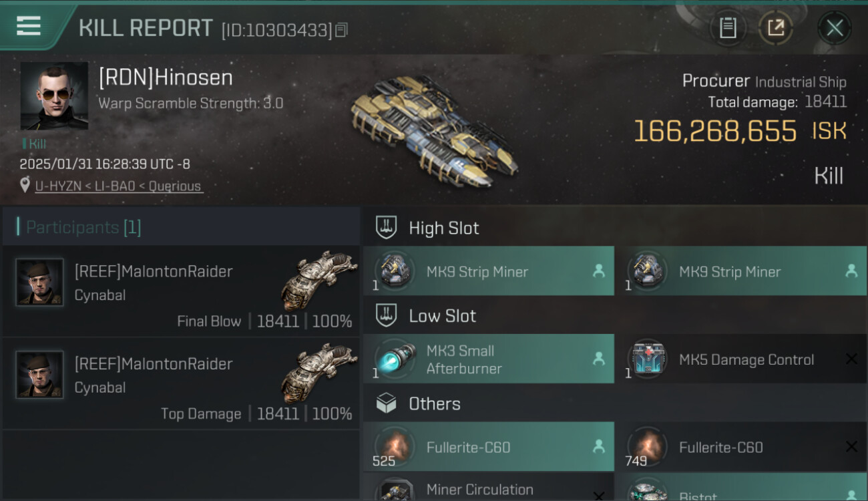Image resolution: width=868 pixels, height=501 pixels.
Task: Copy the kill report ID
Action: click(341, 30)
